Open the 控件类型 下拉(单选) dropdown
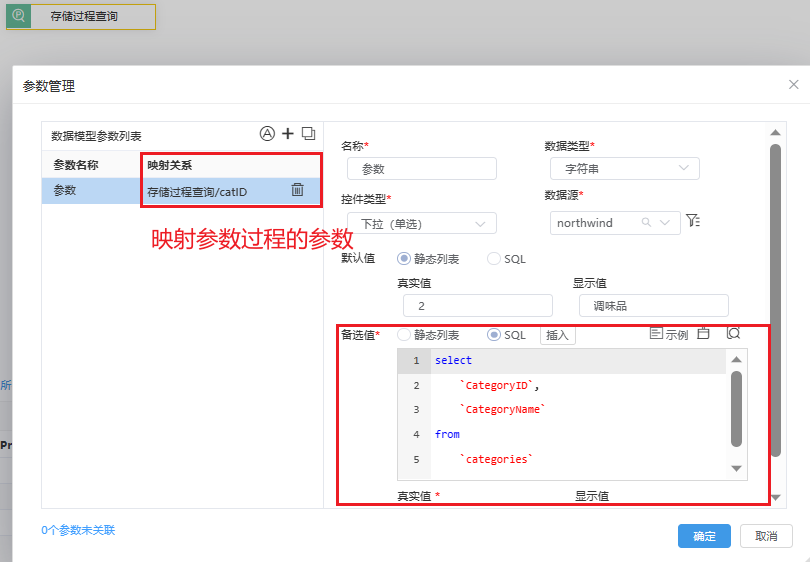Image resolution: width=810 pixels, height=562 pixels. click(422, 223)
